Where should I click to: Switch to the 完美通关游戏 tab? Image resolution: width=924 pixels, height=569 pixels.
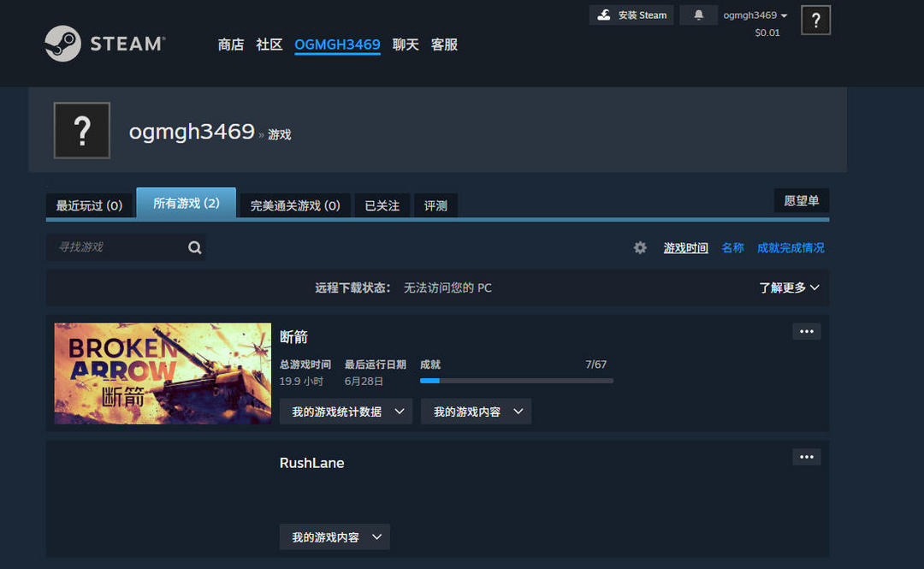[294, 204]
